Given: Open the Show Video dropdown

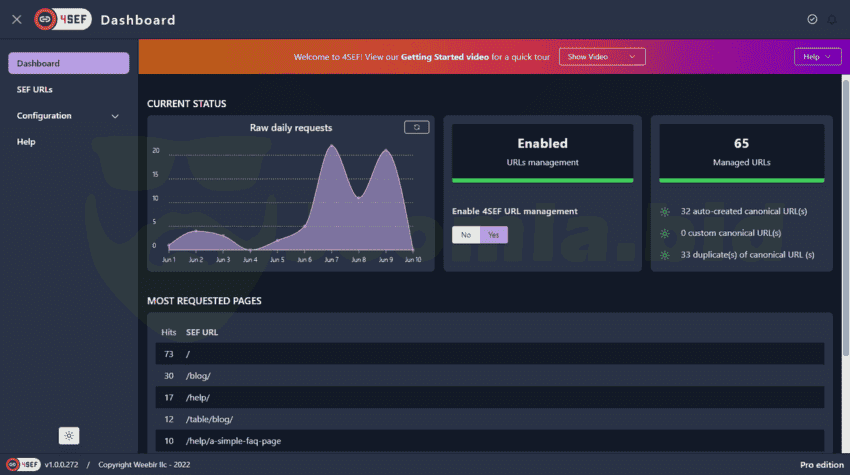Looking at the screenshot, I should point(601,57).
